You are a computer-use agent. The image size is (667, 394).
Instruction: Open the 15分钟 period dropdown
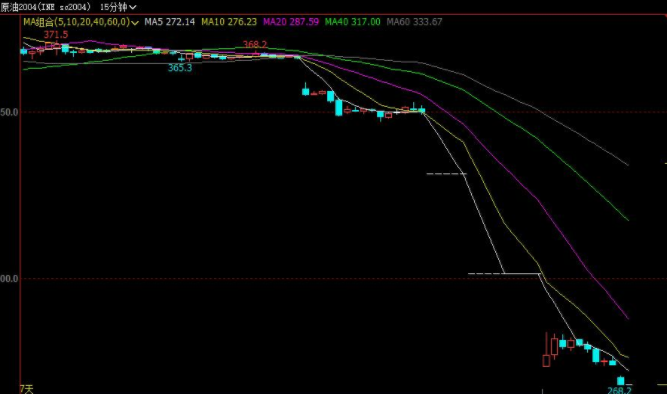click(118, 7)
